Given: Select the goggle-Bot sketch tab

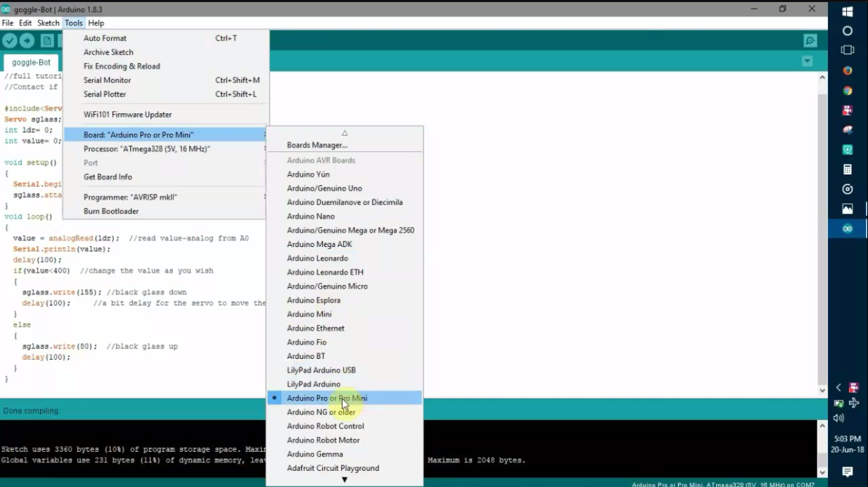Looking at the screenshot, I should click(31, 62).
